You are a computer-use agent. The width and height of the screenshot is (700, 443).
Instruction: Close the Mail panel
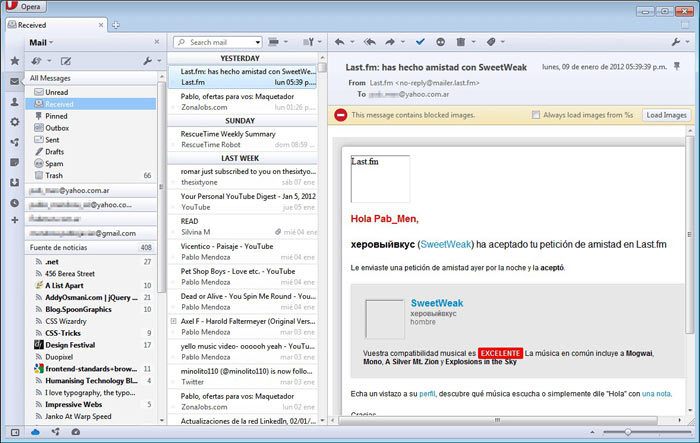coord(157,42)
